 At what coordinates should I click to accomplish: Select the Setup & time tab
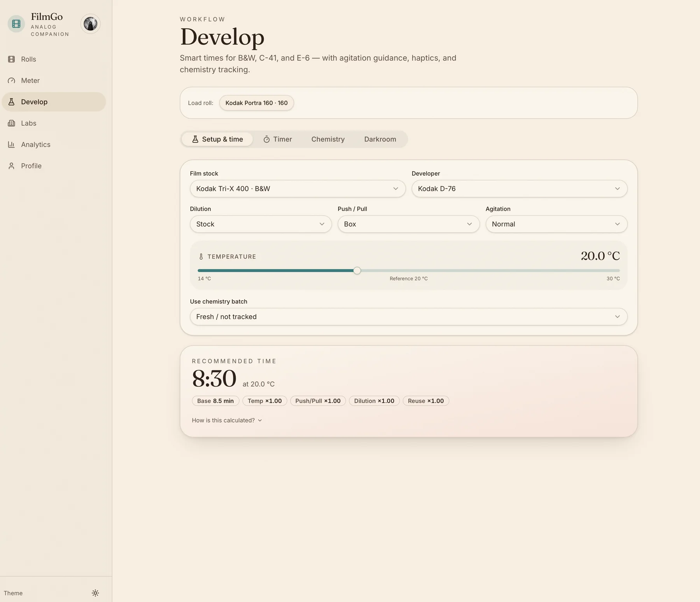coord(217,139)
